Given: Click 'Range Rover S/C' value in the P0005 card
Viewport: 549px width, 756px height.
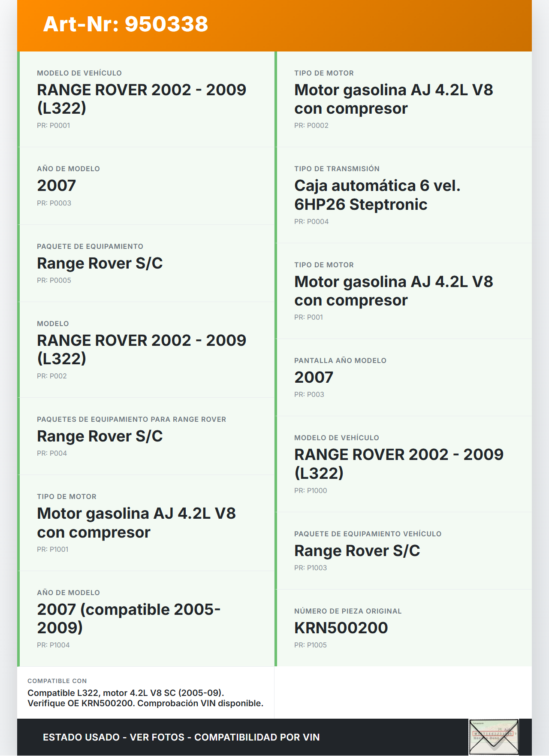Looking at the screenshot, I should (100, 263).
